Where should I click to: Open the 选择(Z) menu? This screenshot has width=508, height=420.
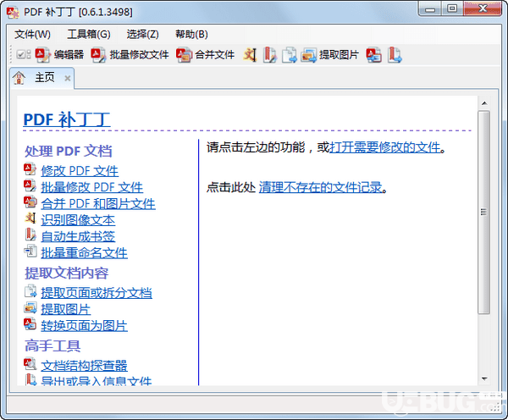click(142, 34)
